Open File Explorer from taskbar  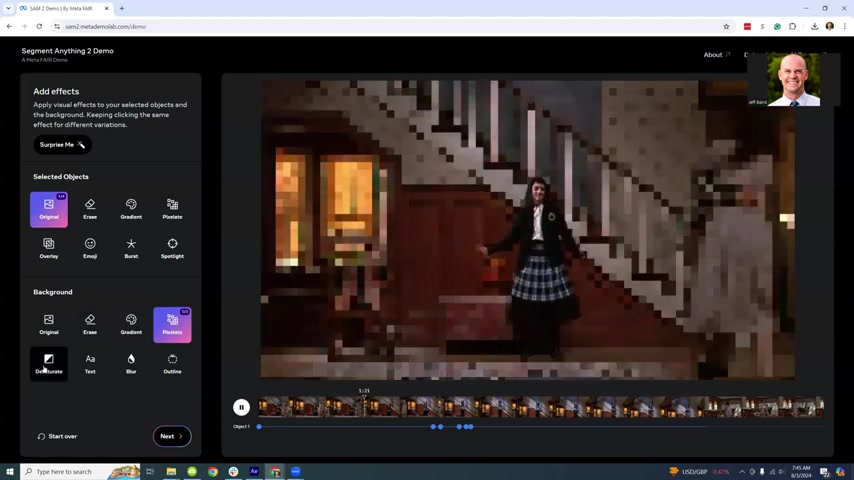pyautogui.click(x=171, y=471)
